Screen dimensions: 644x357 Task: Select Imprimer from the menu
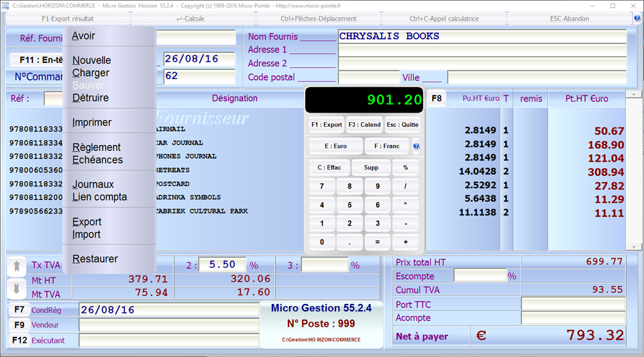92,123
